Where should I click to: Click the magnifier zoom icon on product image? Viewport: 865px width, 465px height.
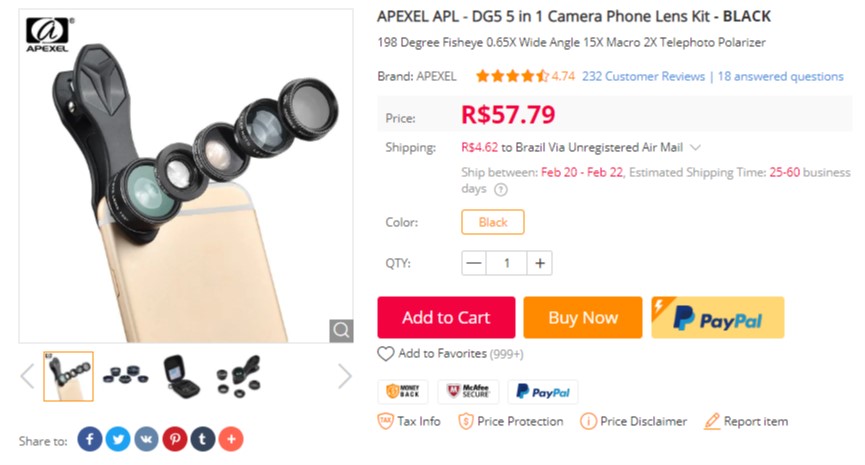click(341, 330)
